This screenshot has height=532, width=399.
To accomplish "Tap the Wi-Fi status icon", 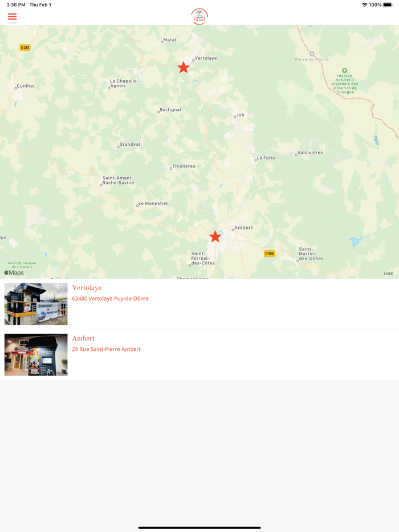I will (365, 5).
